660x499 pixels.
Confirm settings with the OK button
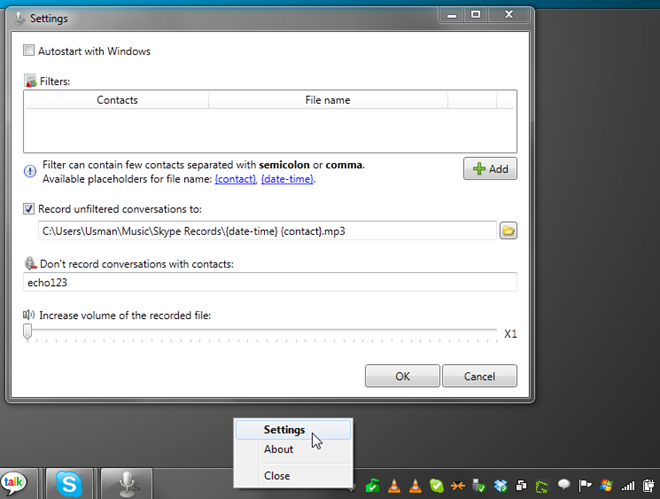[x=402, y=376]
